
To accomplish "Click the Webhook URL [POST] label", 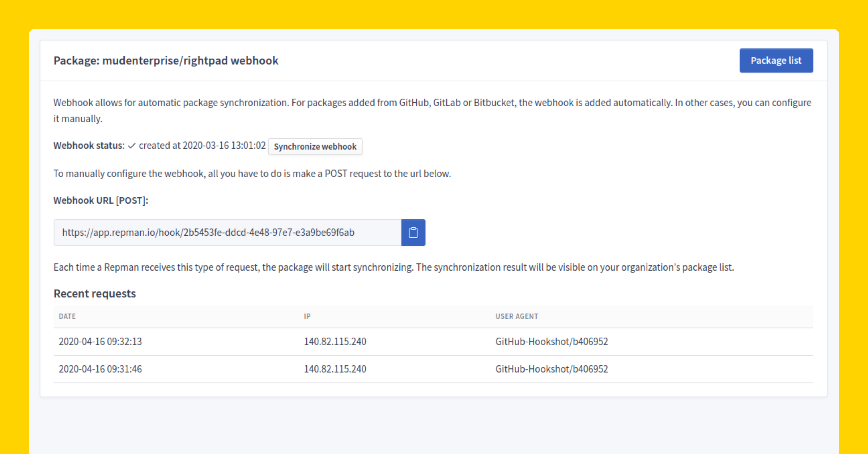I will 101,200.
